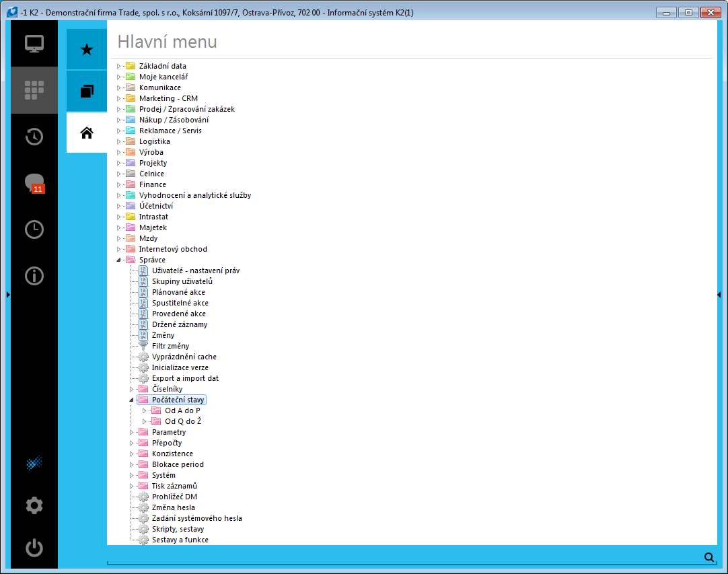Click the Skupiny uživatelů book icon

pyautogui.click(x=143, y=281)
